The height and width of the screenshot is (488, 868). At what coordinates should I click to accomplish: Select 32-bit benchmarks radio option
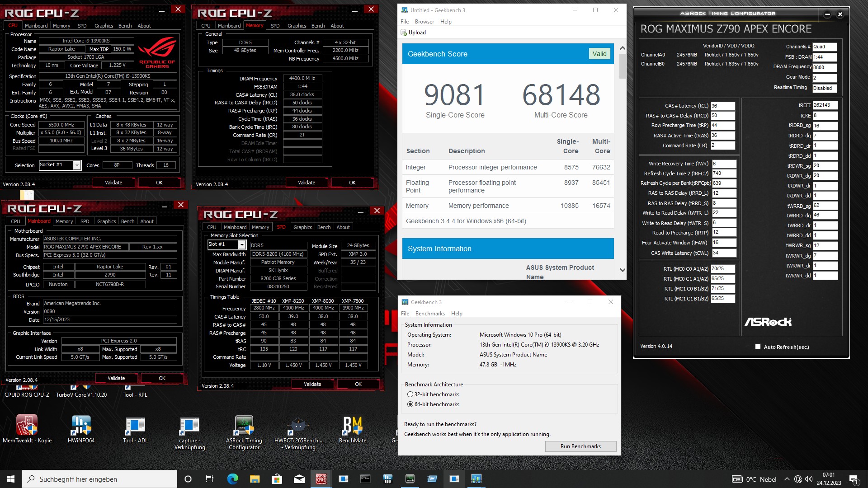point(410,394)
